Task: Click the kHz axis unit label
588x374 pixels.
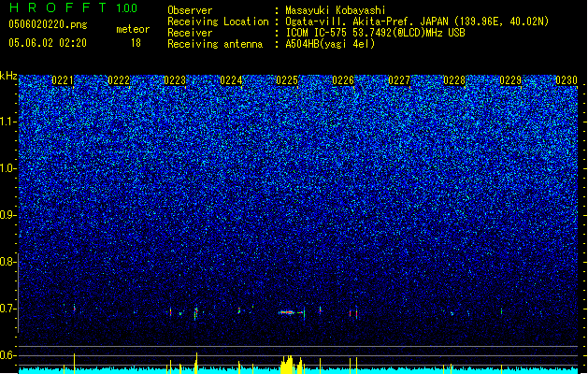Action: [8, 76]
